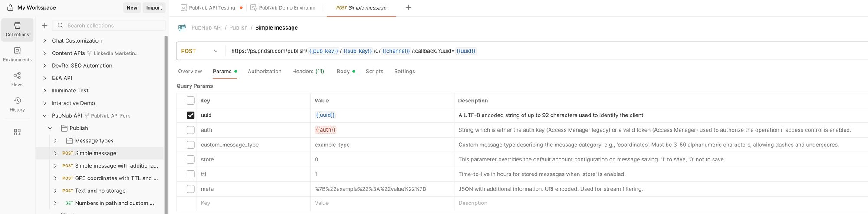Expand the Illuminate Test collection
The height and width of the screenshot is (214, 868).
pos(44,91)
